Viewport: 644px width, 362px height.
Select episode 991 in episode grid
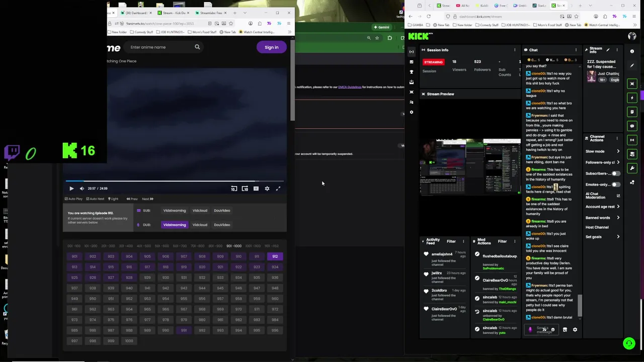coord(184,330)
